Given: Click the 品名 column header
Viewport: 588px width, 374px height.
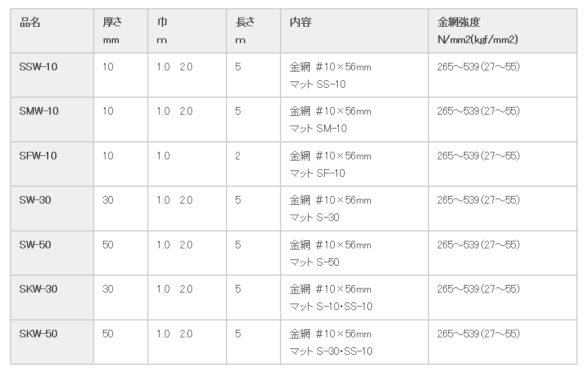Looking at the screenshot, I should tap(52, 31).
